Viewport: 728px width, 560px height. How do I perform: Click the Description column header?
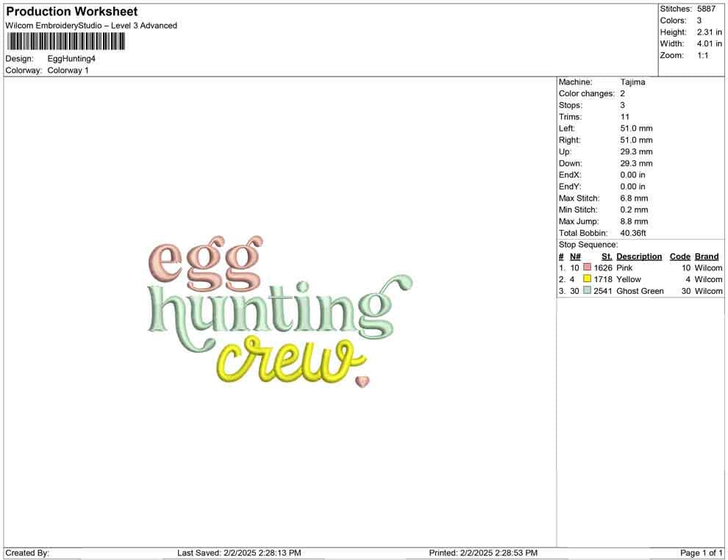639,256
